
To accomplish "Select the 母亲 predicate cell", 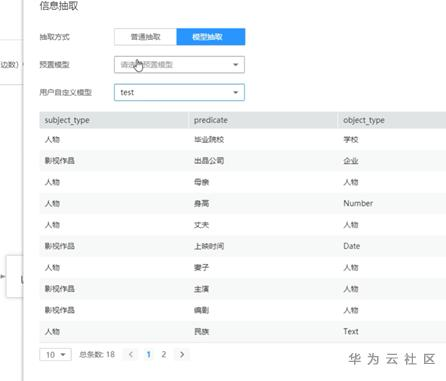I will pyautogui.click(x=201, y=182).
